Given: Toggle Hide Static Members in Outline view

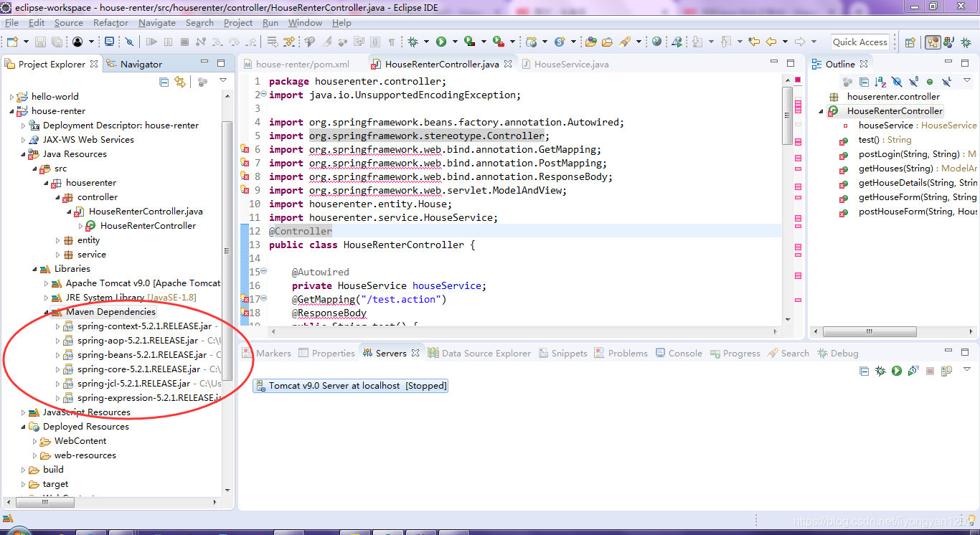Looking at the screenshot, I should pos(913,82).
